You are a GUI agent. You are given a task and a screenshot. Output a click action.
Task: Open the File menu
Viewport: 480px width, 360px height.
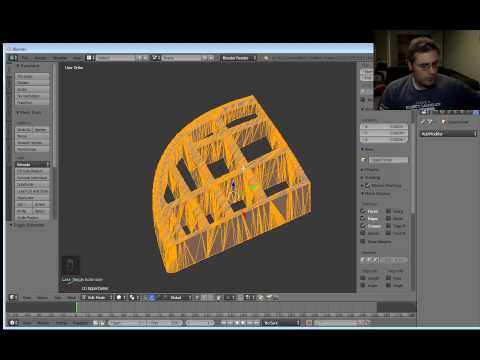tap(25, 58)
